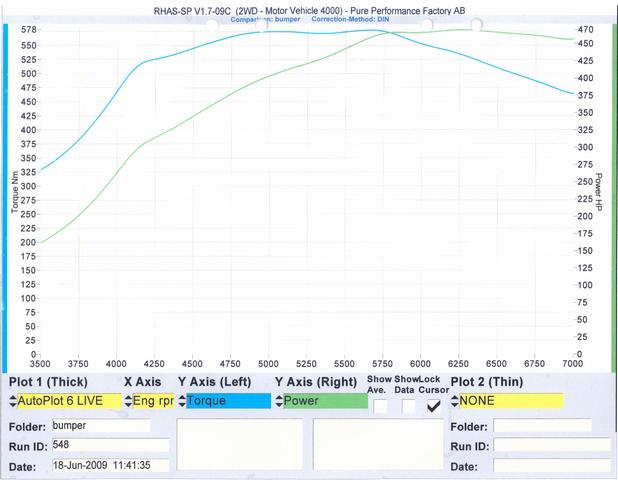Viewport: 618px width, 480px height.
Task: Click the Plot 1 Date field
Action: [x=110, y=466]
